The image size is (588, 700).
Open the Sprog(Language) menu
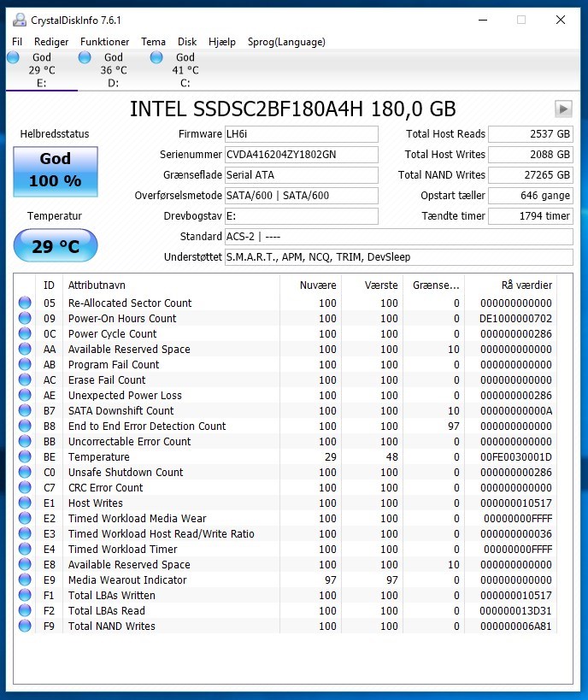click(x=286, y=42)
